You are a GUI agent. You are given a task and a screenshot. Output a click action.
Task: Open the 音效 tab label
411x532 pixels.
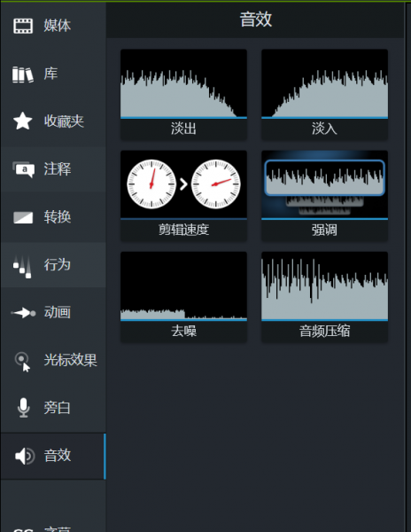coord(58,456)
